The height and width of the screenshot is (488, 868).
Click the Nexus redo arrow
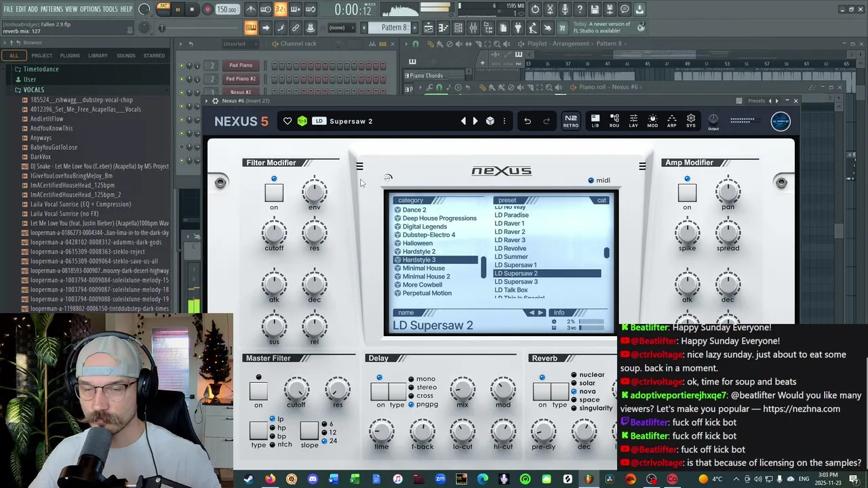point(547,121)
